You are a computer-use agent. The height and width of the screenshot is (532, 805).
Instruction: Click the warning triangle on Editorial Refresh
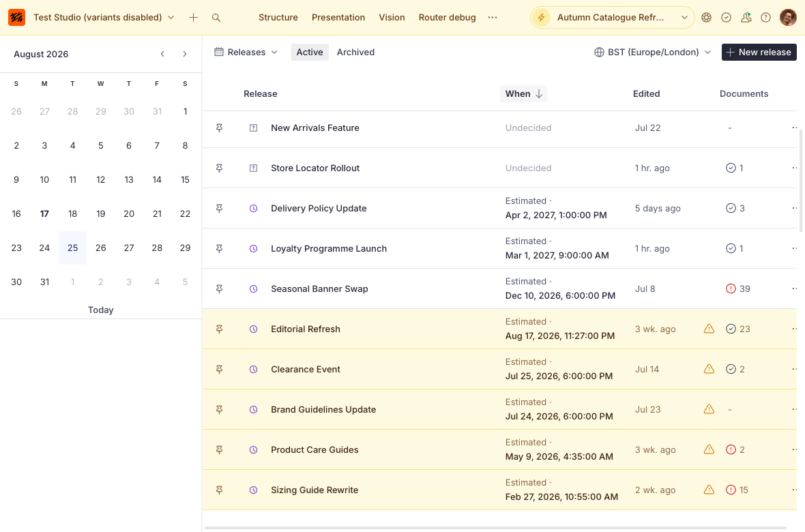[x=709, y=329]
